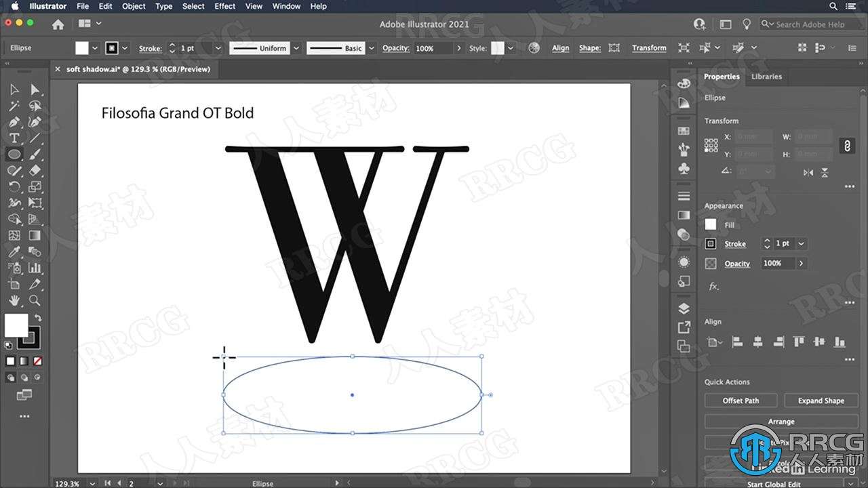Select the Line Segment tool
868x488 pixels.
[35, 138]
